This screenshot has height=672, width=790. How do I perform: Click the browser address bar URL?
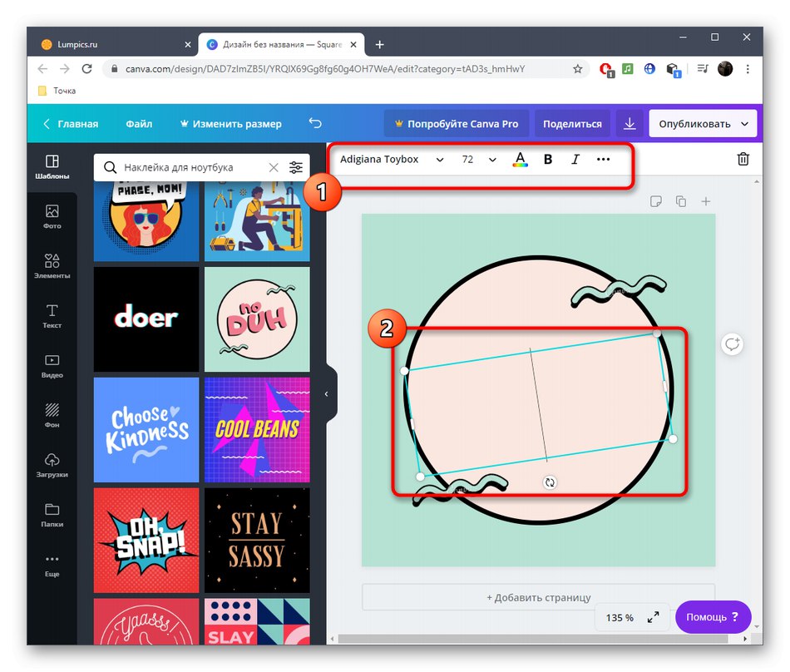pyautogui.click(x=325, y=69)
